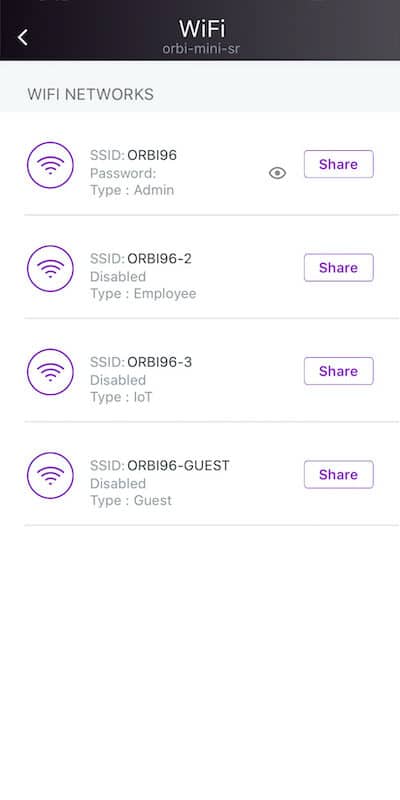
Task: Select the Password field of ORBI96
Action: (x=123, y=173)
